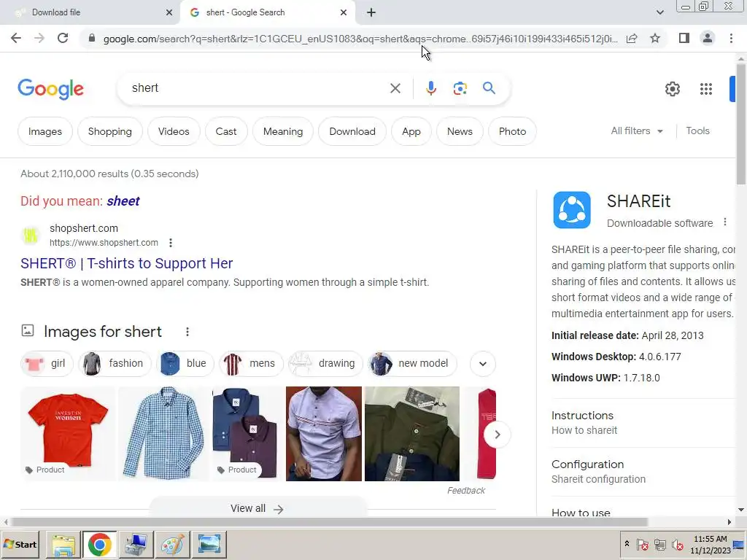Open the Tools search options
The image size is (747, 560).
(697, 131)
